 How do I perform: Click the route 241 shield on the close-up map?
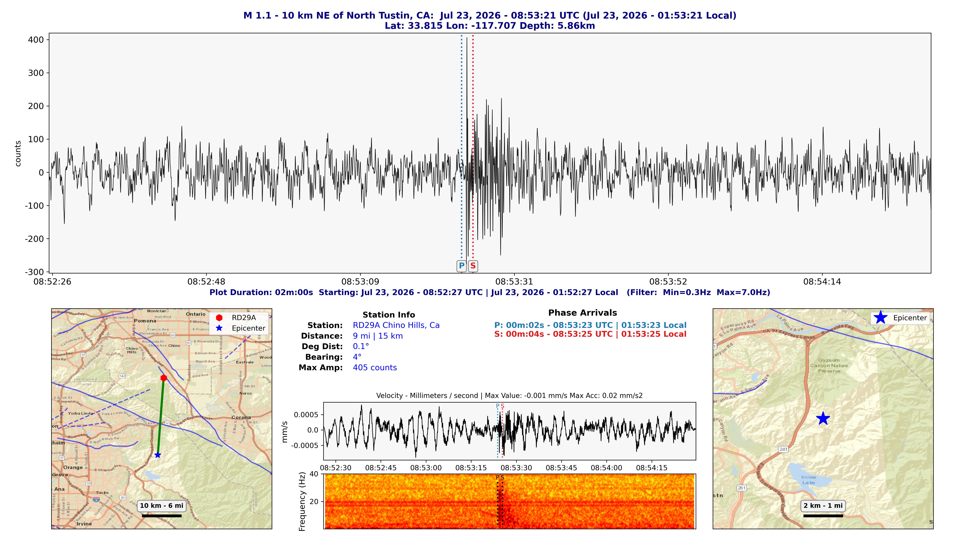783,449
